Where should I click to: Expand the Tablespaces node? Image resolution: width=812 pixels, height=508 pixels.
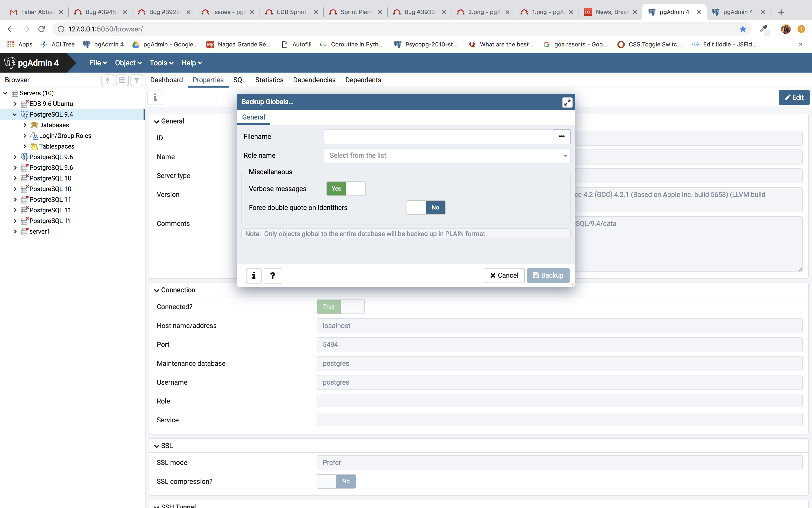tap(24, 147)
